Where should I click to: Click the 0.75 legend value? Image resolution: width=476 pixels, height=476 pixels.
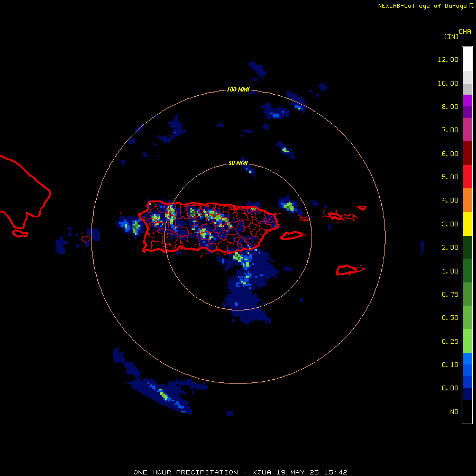tap(450, 295)
